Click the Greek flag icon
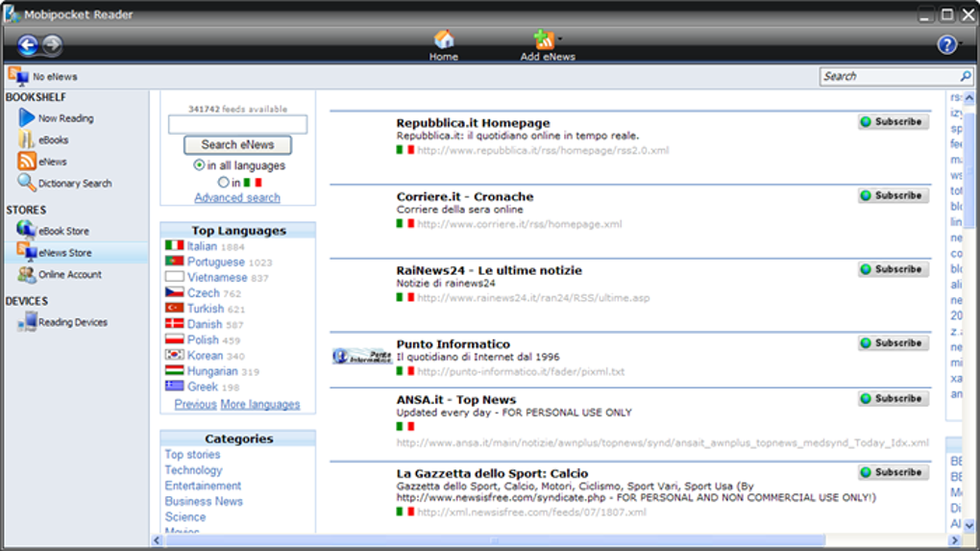Screen dimensions: 980x551 (174, 387)
